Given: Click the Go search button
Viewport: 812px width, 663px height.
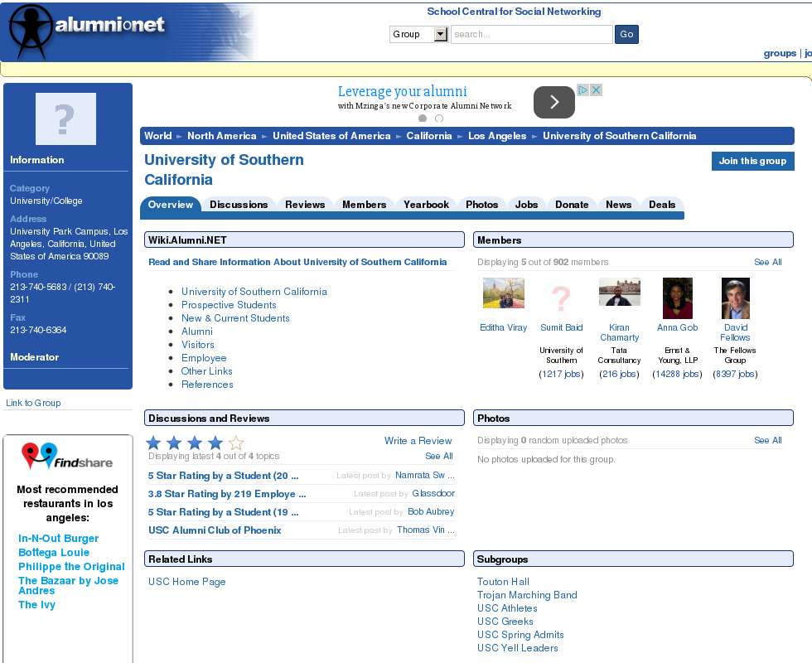Looking at the screenshot, I should point(626,34).
